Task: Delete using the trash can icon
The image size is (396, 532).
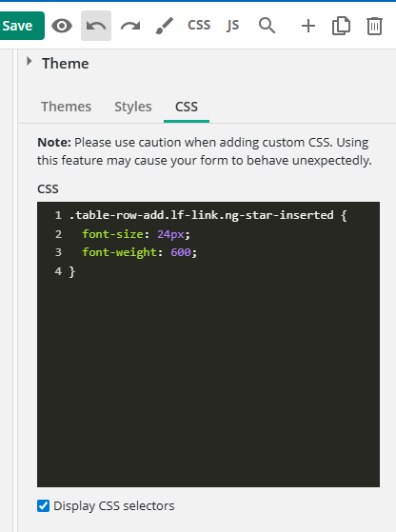Action: (x=374, y=26)
